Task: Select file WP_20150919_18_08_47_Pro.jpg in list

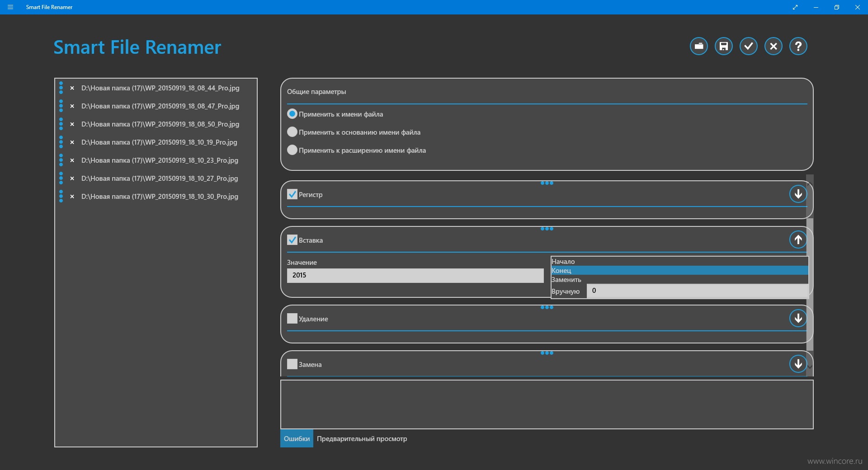Action: tap(160, 106)
